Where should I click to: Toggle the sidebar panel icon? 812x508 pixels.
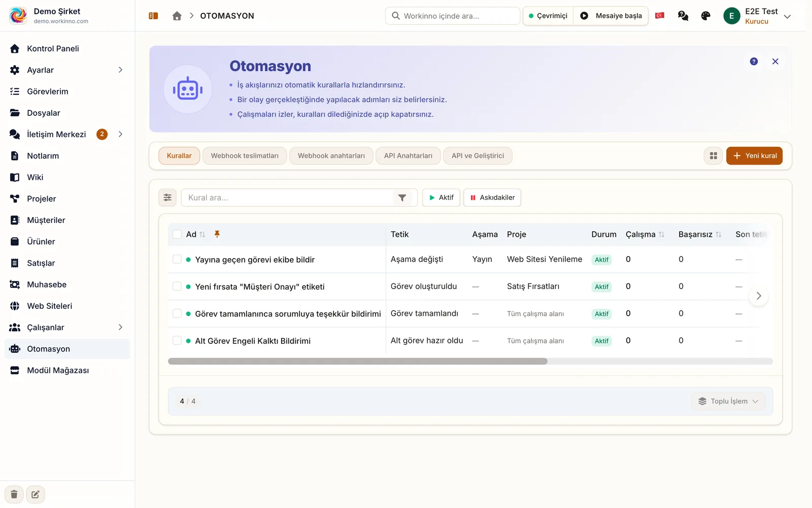tap(153, 16)
